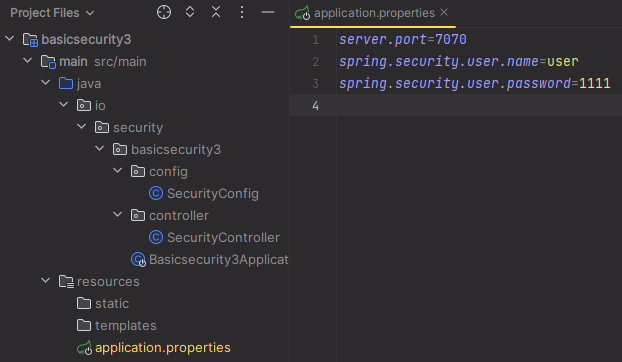Open the SecurityController class file
Image resolution: width=622 pixels, height=362 pixels.
pos(223,238)
